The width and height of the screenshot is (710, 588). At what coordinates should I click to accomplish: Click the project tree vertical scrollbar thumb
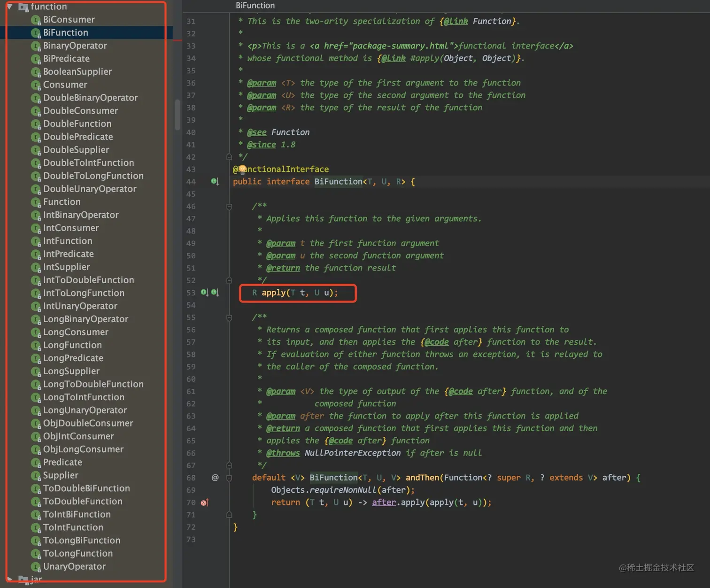[177, 114]
